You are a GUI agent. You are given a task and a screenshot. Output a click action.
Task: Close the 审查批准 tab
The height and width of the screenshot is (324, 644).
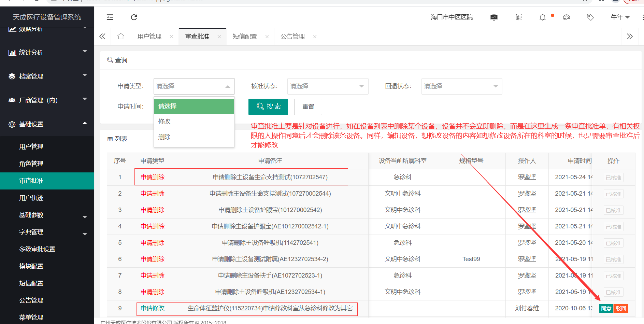[219, 37]
